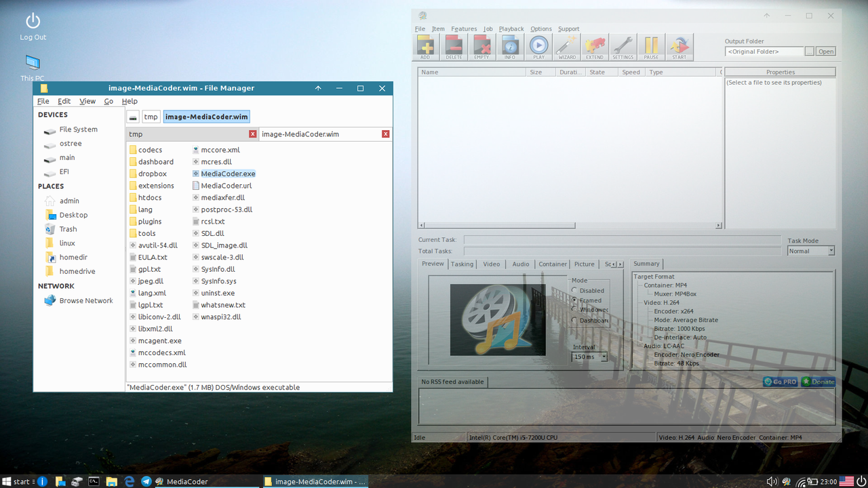Open File System device in sidebar
Screen dimensions: 868x488
click(x=71, y=129)
